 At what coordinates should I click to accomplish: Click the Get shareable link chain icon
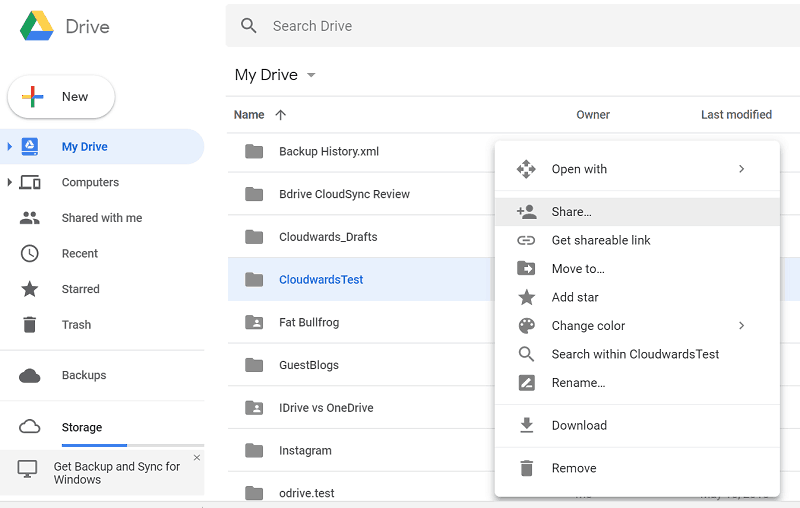526,240
